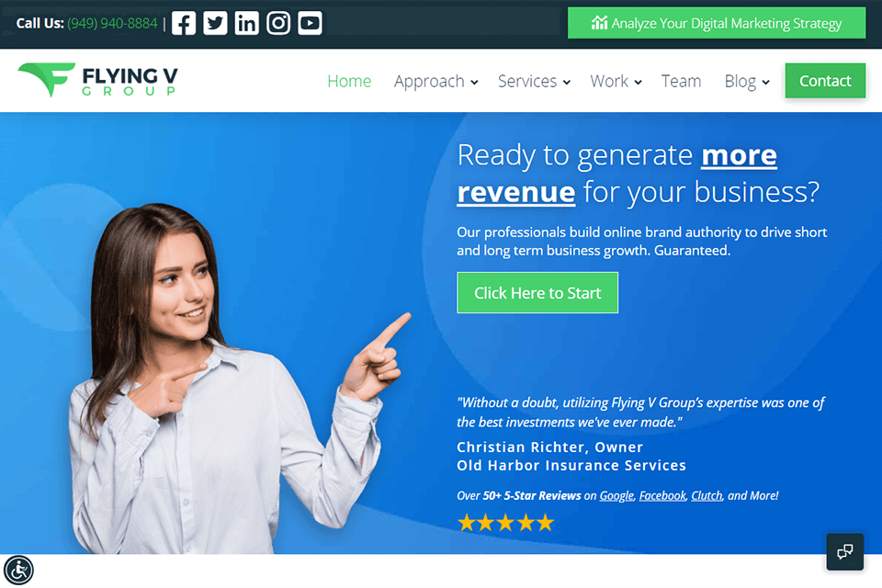882x588 pixels.
Task: Open the Instagram social icon
Action: point(277,23)
